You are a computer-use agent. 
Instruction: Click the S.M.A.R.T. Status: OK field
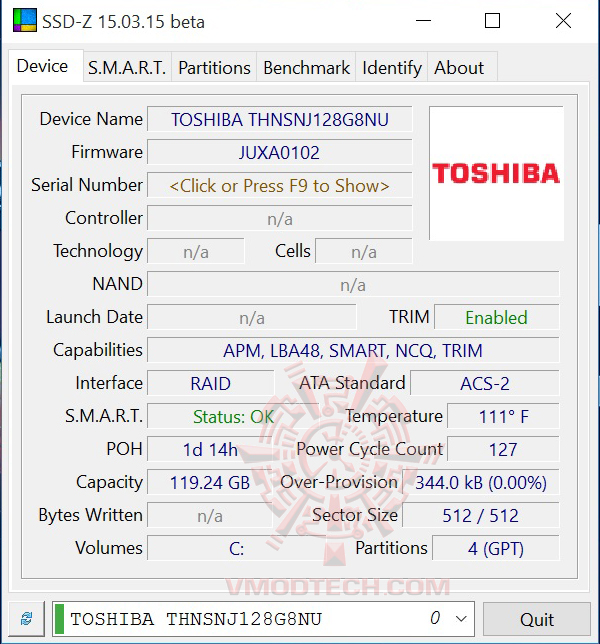tap(233, 417)
